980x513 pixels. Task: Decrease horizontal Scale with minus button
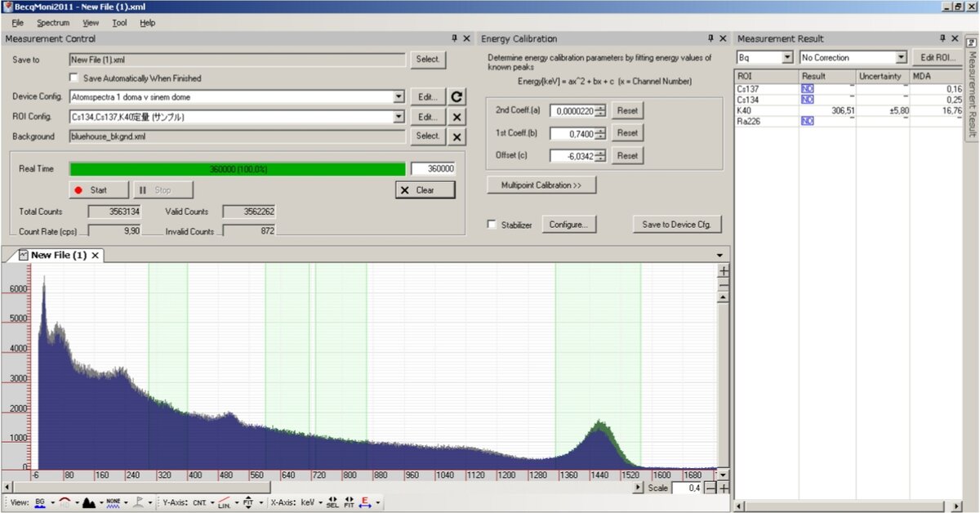click(x=710, y=488)
